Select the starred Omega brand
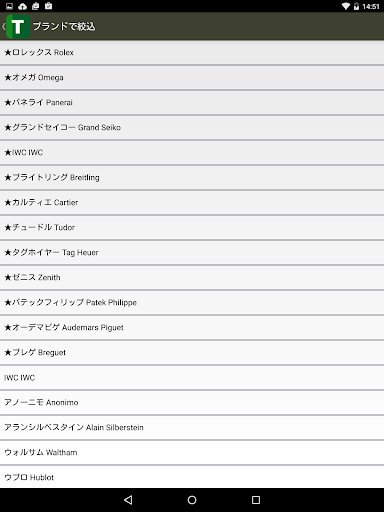Screen dimensions: 384x512 [192, 77]
